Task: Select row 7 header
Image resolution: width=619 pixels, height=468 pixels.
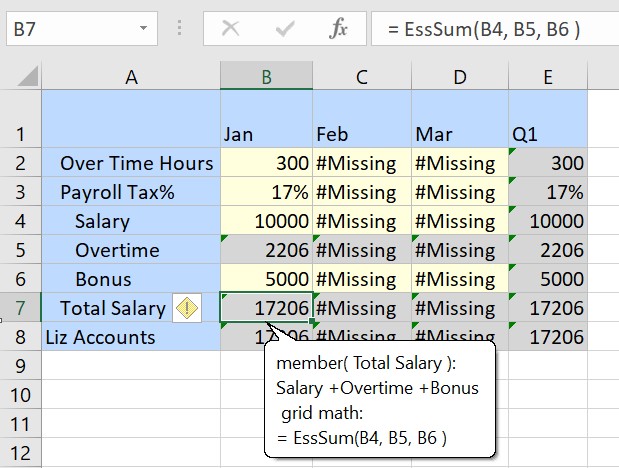Action: [20, 308]
